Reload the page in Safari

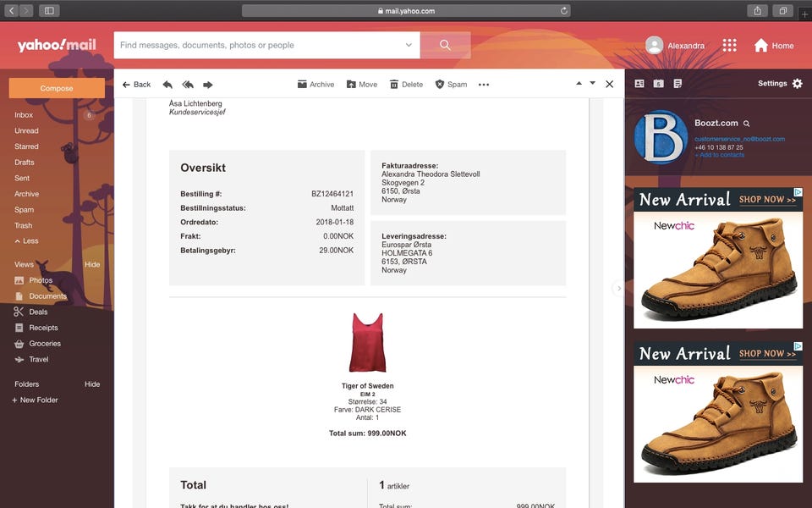click(x=564, y=10)
